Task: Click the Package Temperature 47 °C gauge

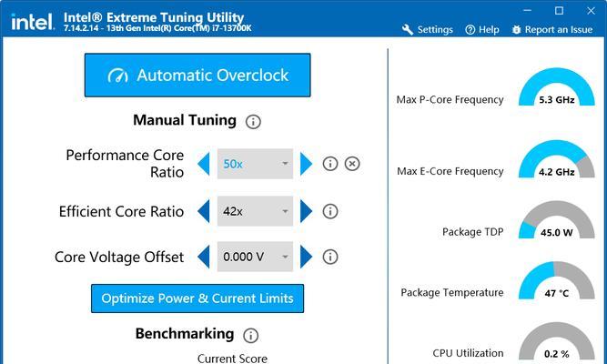Action: 557,280
